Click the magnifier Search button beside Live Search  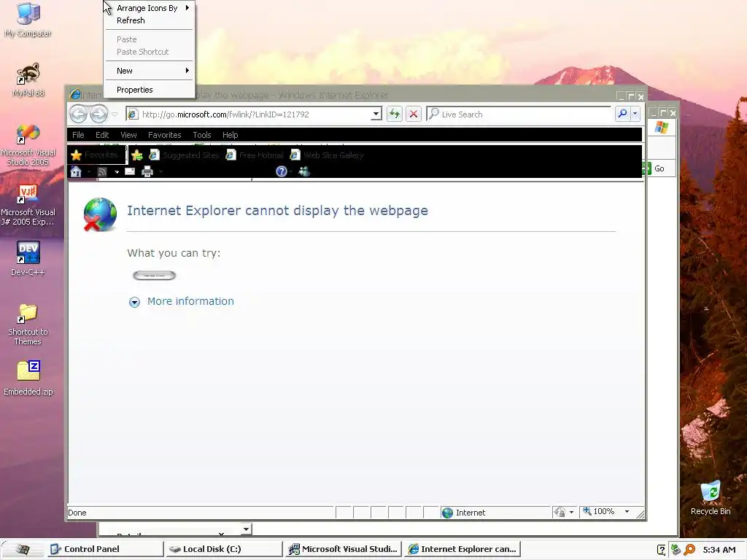coord(622,114)
